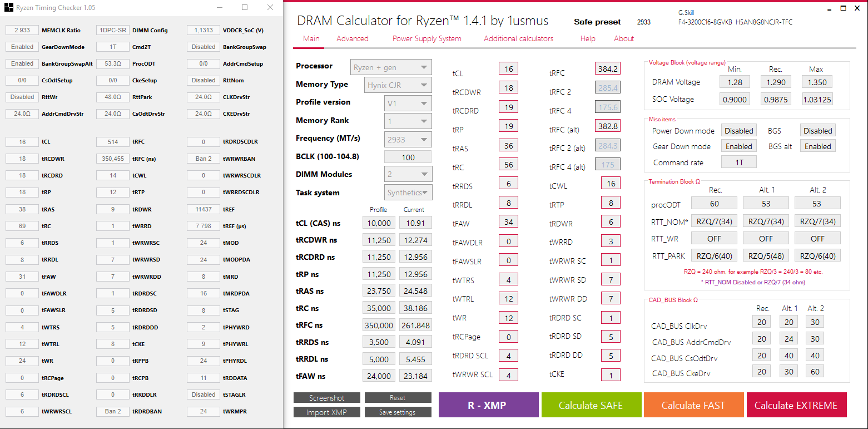Click tRFC (ns) 350,455 in Timing Checker
The height and width of the screenshot is (429, 868).
point(113,159)
